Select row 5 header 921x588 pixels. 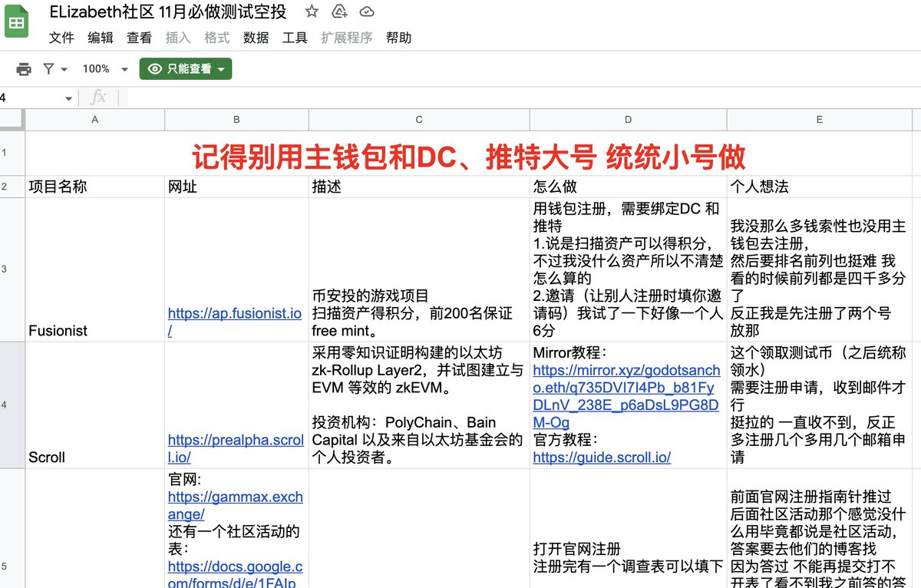(12, 528)
